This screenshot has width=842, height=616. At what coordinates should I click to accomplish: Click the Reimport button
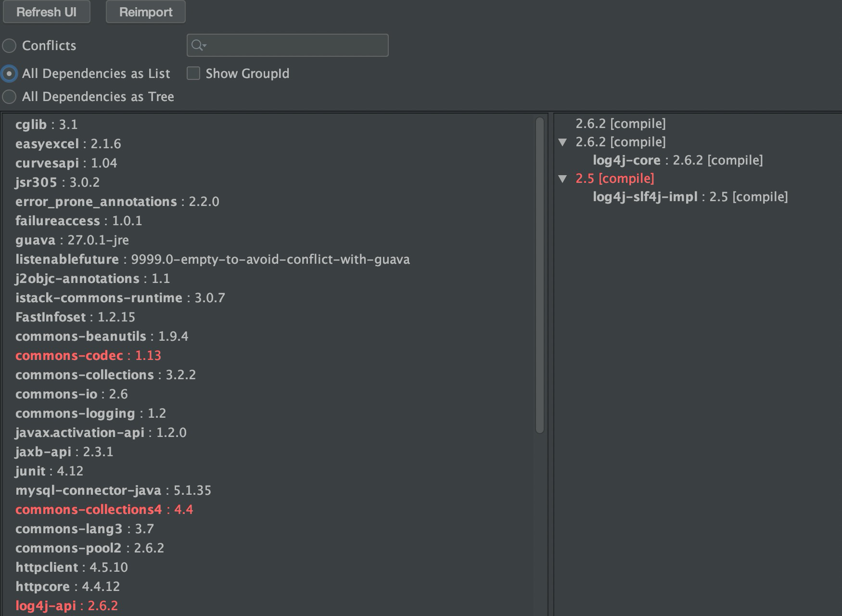click(x=145, y=12)
